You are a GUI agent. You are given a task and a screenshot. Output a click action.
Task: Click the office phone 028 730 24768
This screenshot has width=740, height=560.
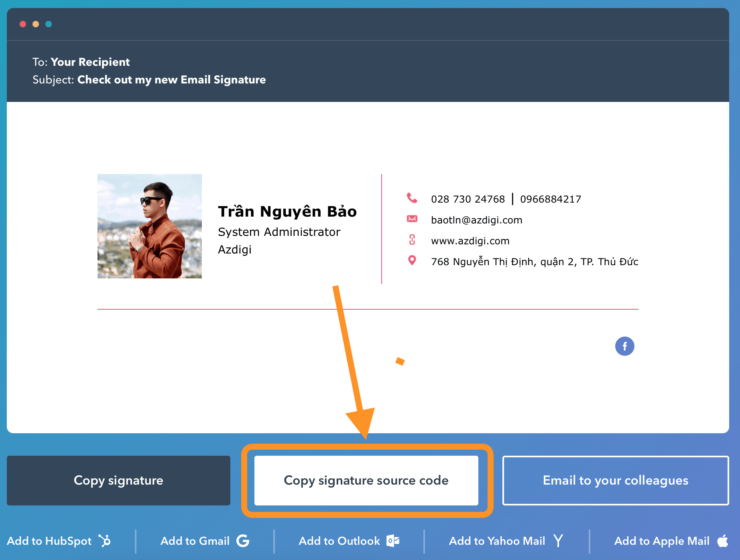pos(468,199)
